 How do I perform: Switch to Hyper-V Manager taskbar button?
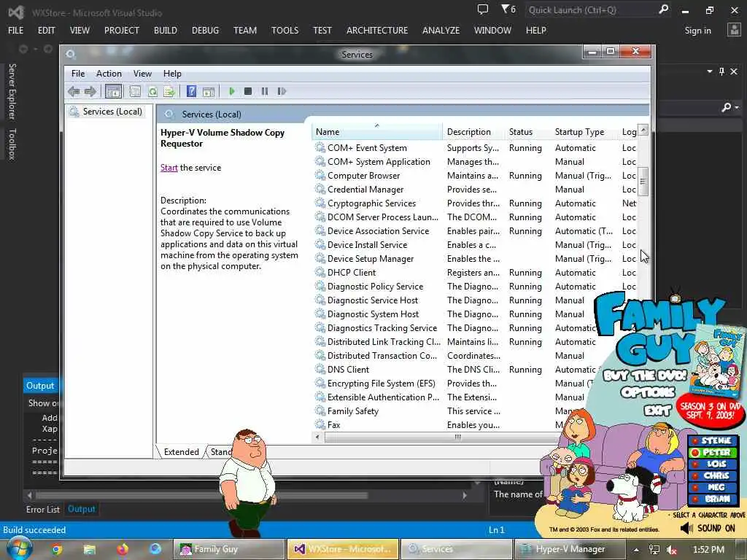570,549
